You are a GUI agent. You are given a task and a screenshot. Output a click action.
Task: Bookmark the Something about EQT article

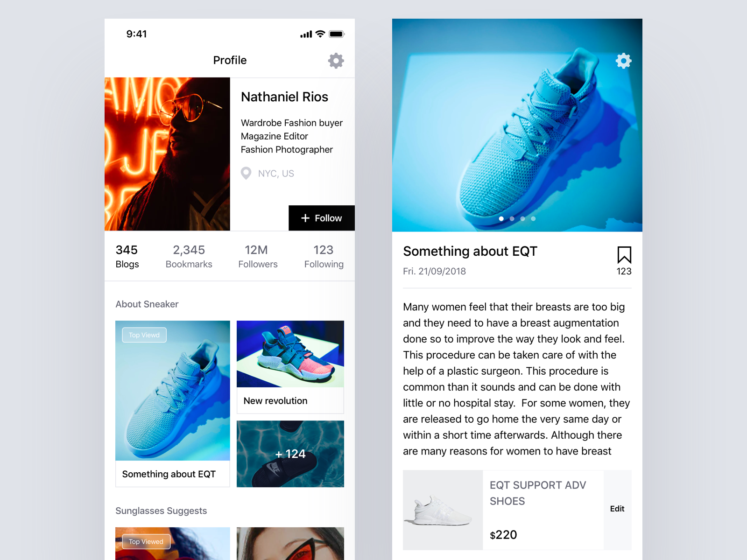click(624, 255)
